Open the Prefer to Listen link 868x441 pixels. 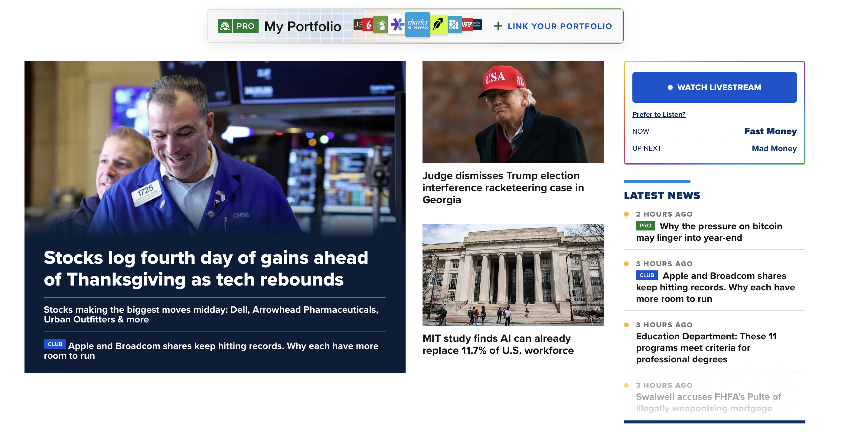(x=658, y=114)
